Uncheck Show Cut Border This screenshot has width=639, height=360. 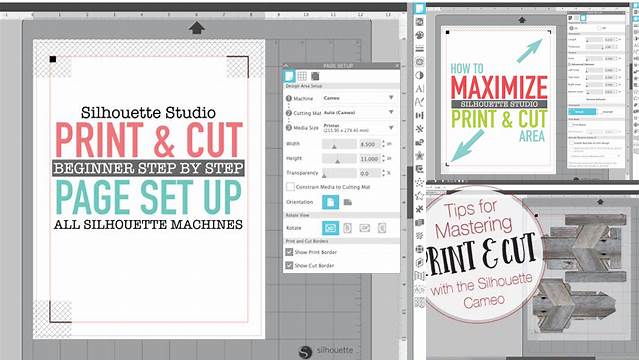tap(289, 265)
